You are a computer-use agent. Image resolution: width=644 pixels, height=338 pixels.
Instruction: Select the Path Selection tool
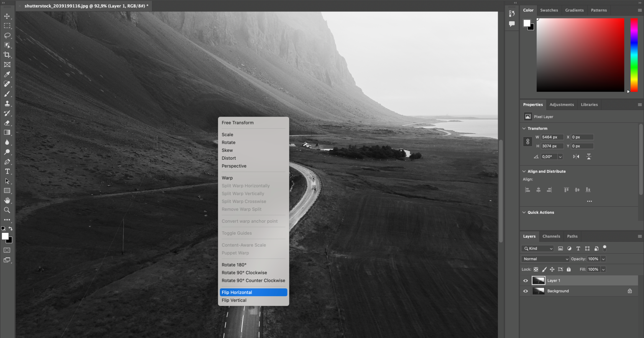pyautogui.click(x=7, y=181)
